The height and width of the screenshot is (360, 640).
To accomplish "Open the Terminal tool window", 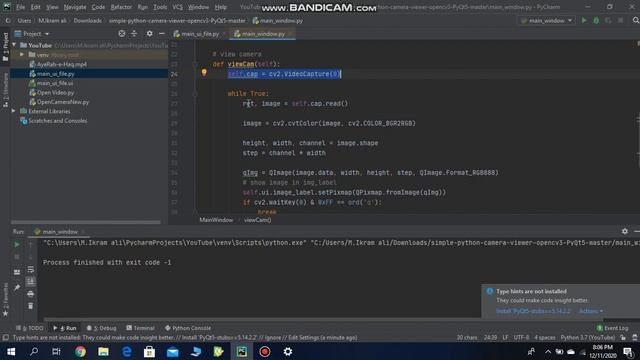I will click(140, 328).
